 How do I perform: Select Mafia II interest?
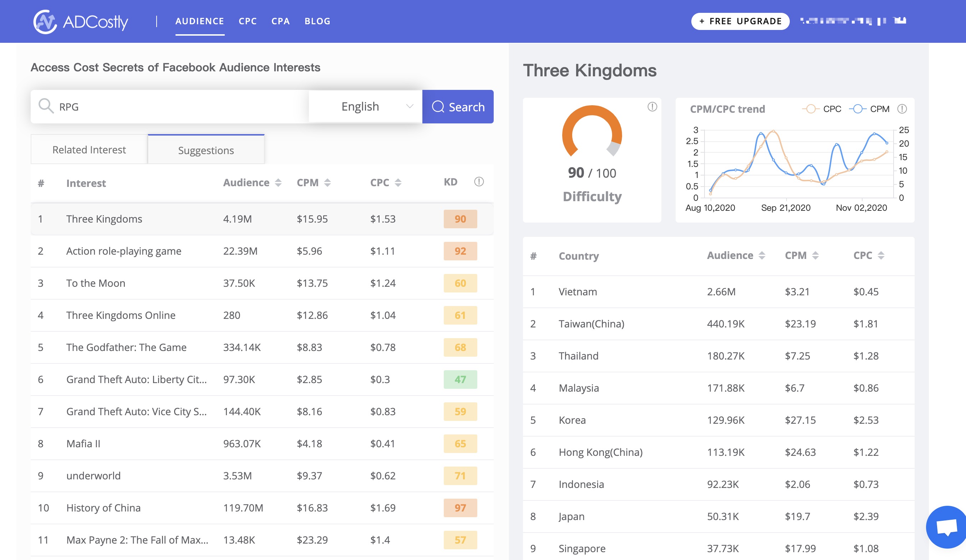point(262,443)
